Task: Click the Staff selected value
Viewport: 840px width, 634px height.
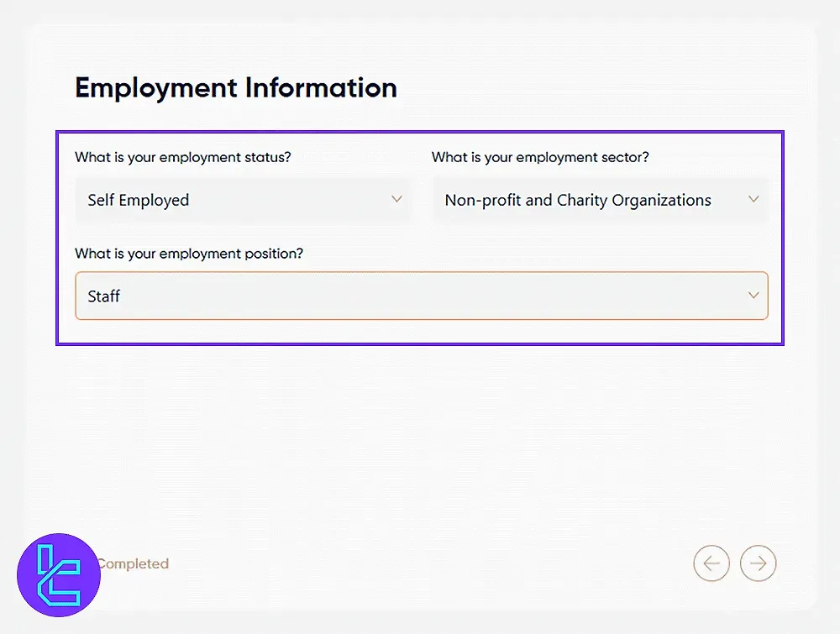Action: (x=104, y=296)
